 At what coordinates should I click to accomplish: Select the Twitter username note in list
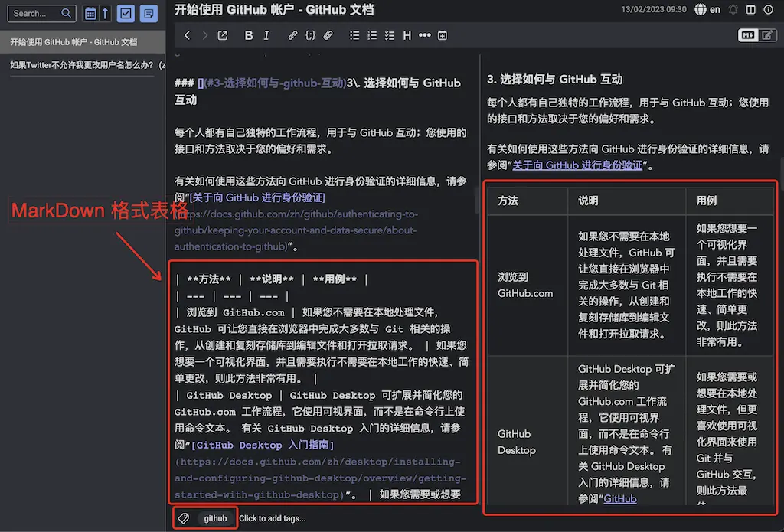[x=83, y=65]
